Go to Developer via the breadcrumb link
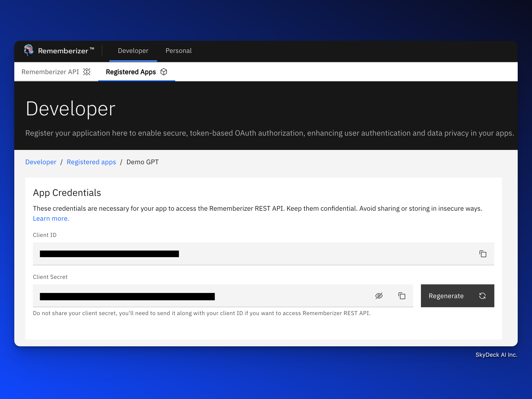 tap(41, 162)
